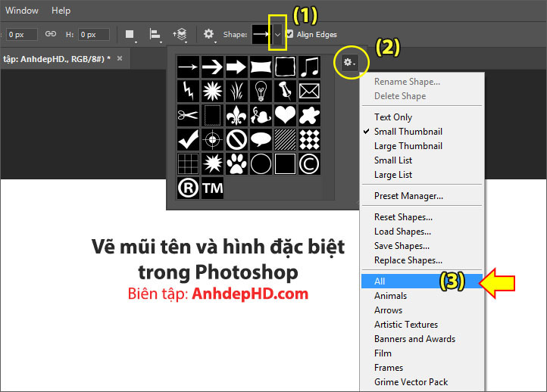Pick the grass shape
Image resolution: width=547 pixels, height=392 pixels.
(x=236, y=91)
